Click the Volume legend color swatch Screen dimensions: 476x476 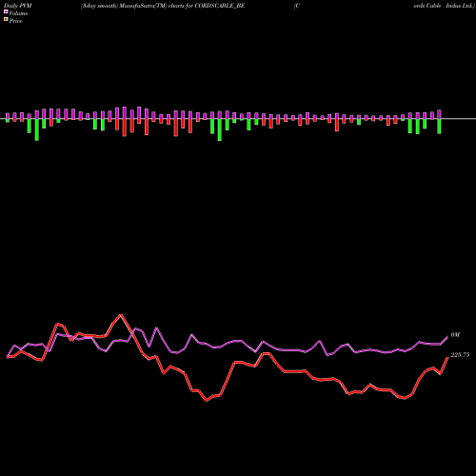coord(6,11)
